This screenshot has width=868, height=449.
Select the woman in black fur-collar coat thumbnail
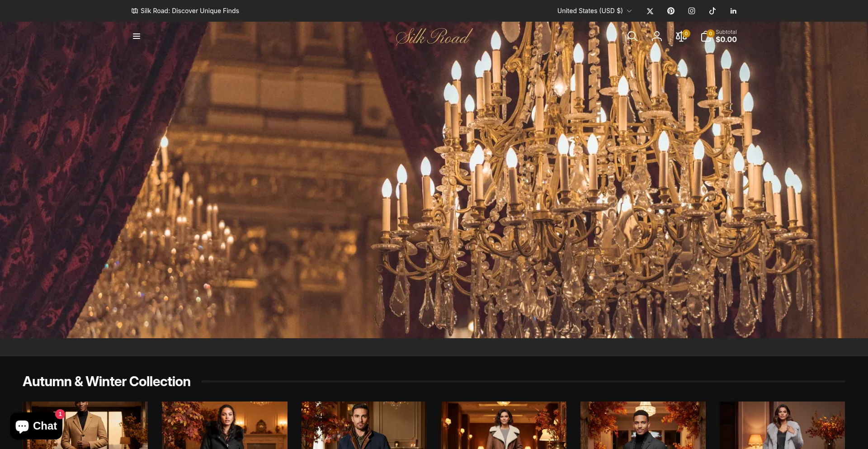(x=225, y=425)
